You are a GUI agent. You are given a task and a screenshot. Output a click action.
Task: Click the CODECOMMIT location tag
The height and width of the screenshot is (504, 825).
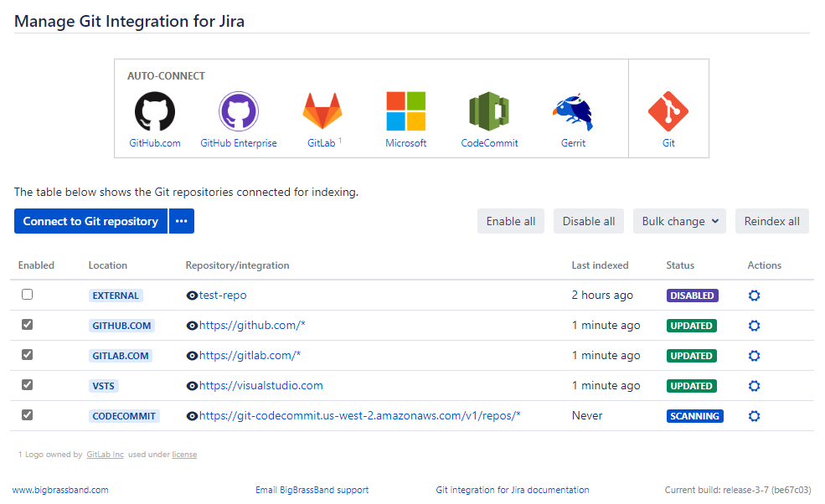pos(124,416)
